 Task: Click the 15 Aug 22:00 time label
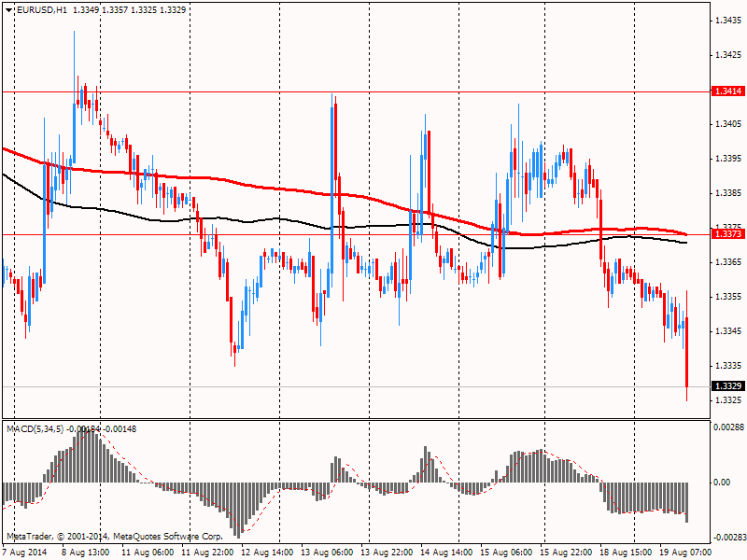pos(566,553)
